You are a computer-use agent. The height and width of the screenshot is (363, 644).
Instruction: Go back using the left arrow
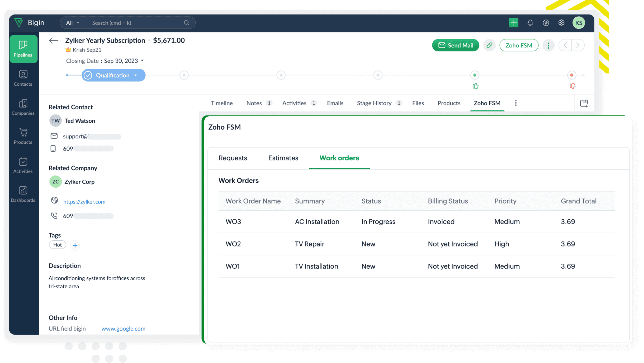pyautogui.click(x=54, y=41)
